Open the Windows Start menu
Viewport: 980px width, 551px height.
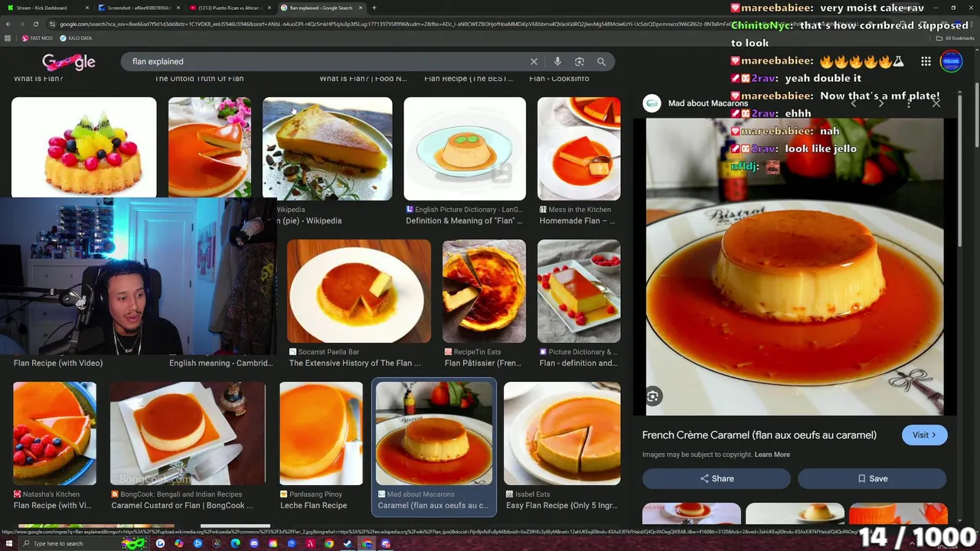[8, 543]
